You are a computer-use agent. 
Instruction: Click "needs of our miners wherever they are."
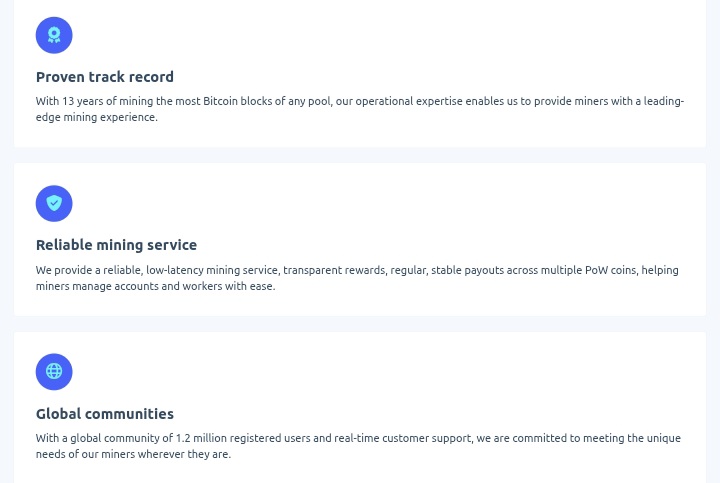[133, 454]
